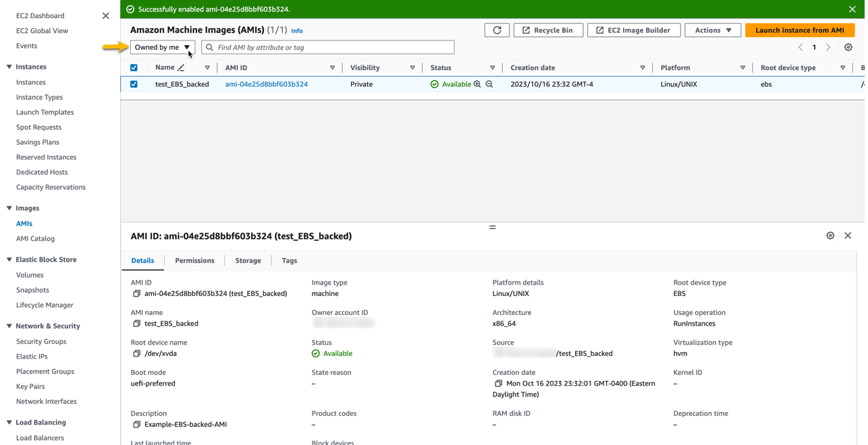Copy the AMI ID from the Details panel
The height and width of the screenshot is (445, 868).
click(x=138, y=293)
